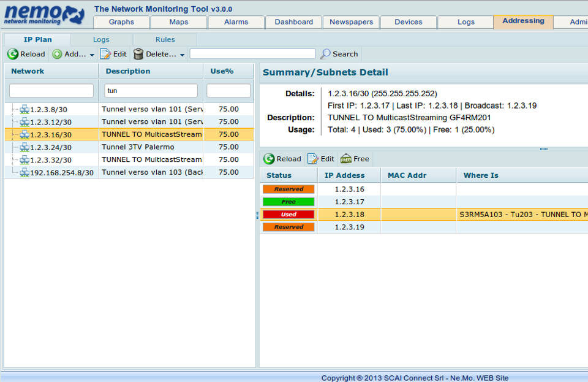Click the Network column filter input box
Viewport: 588px width, 382px height.
51,91
